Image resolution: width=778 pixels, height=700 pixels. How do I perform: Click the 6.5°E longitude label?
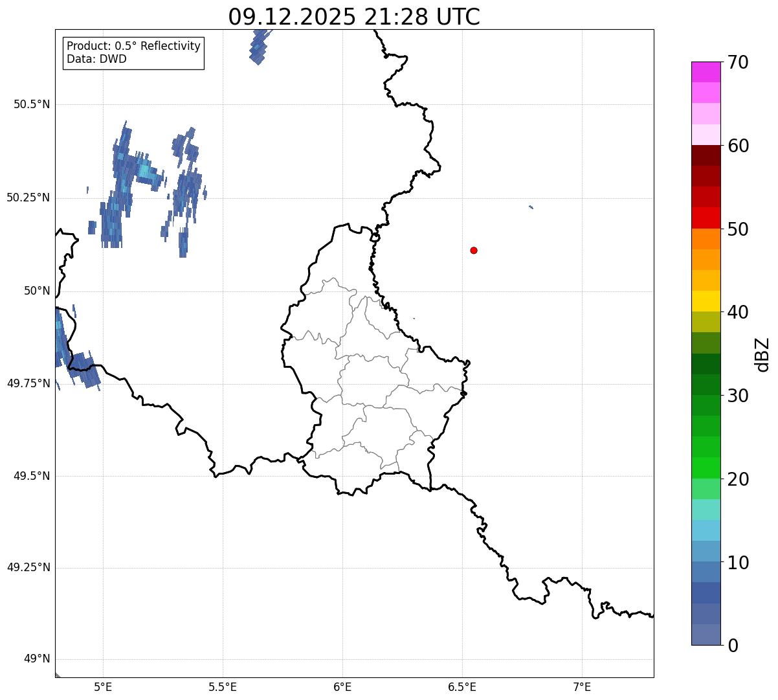click(x=462, y=686)
